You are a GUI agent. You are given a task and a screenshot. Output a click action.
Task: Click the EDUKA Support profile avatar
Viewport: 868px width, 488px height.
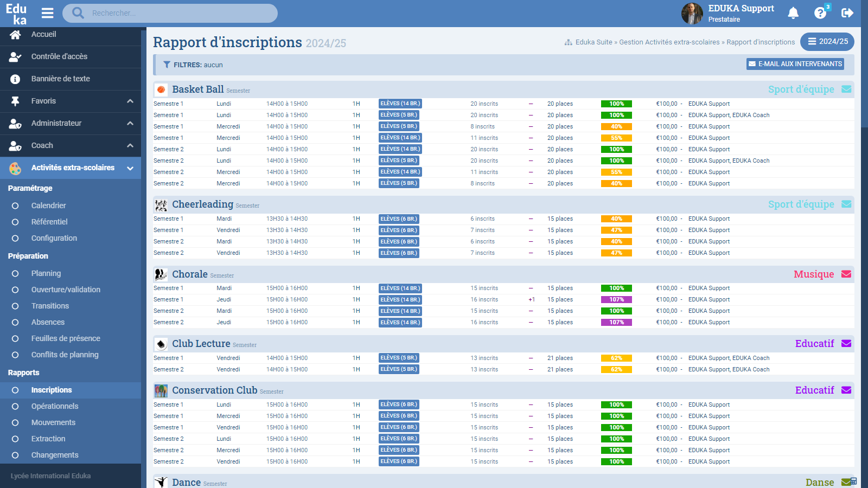692,14
